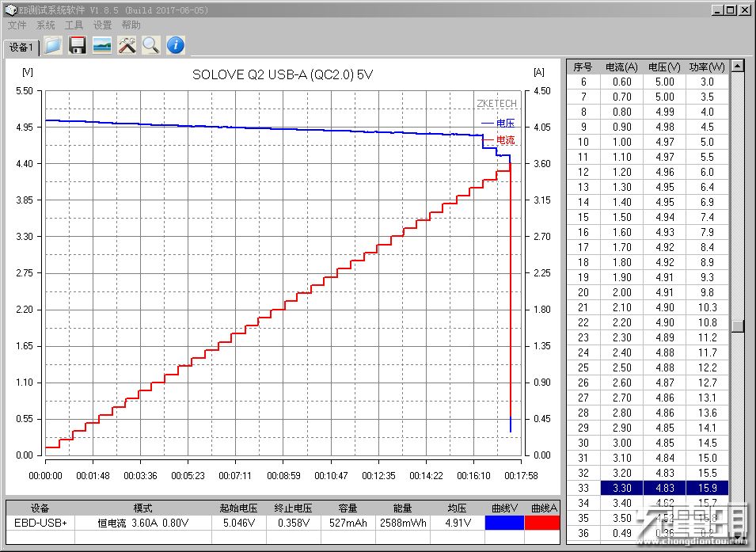Open the 设置 menu
Screen dimensions: 756x552
102,25
